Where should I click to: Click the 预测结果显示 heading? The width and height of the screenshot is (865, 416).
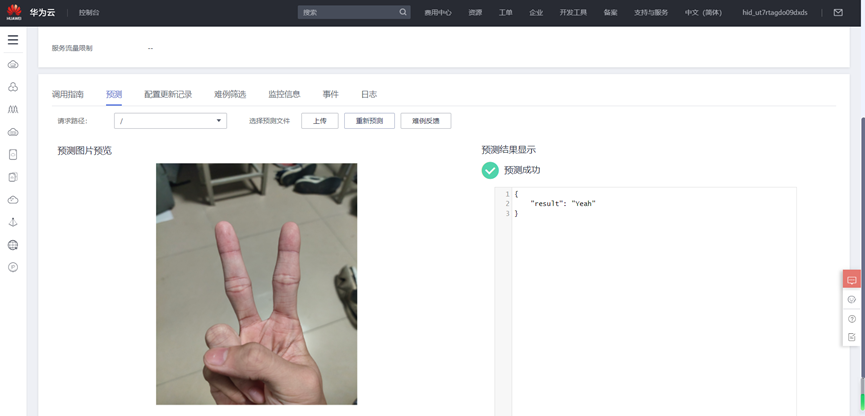[x=509, y=150]
